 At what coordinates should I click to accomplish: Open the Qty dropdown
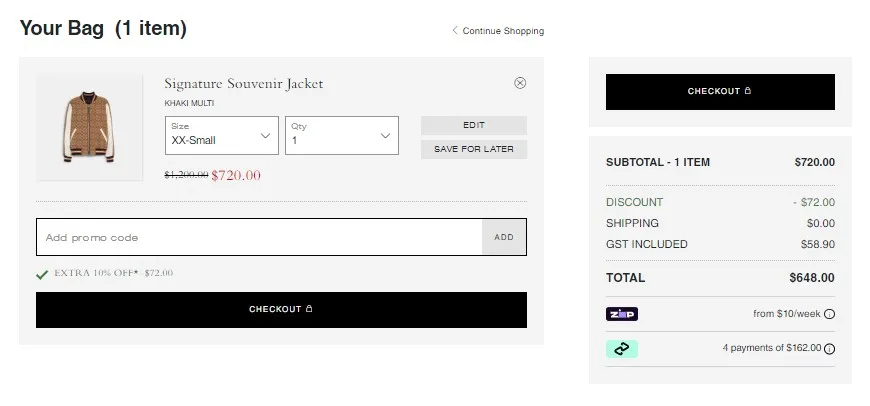click(x=341, y=135)
